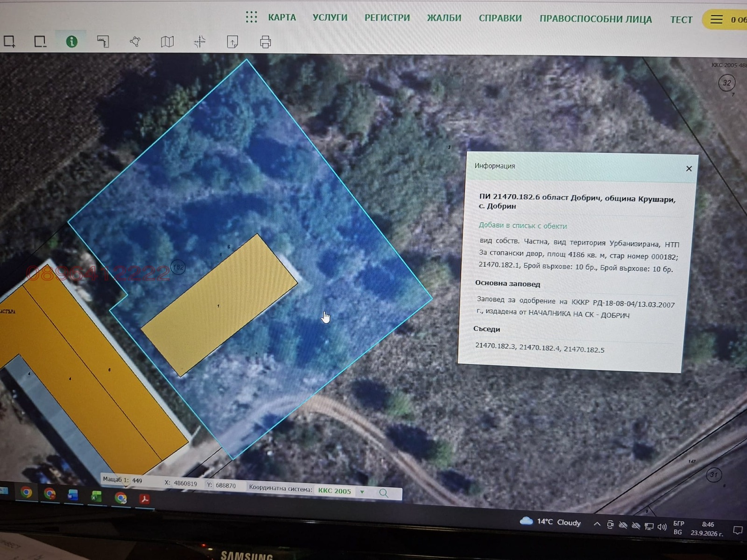Open the folded map layers icon

pos(167,42)
